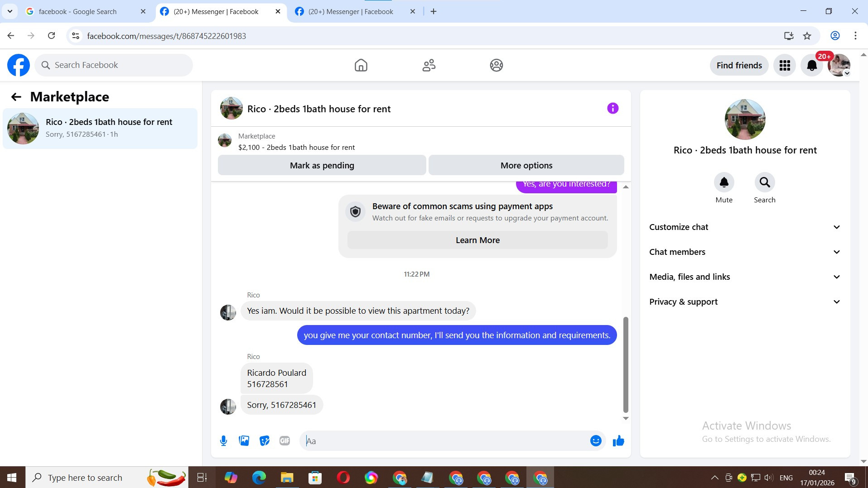Open the $2,100 listing link
This screenshot has height=488, width=868.
[x=297, y=147]
